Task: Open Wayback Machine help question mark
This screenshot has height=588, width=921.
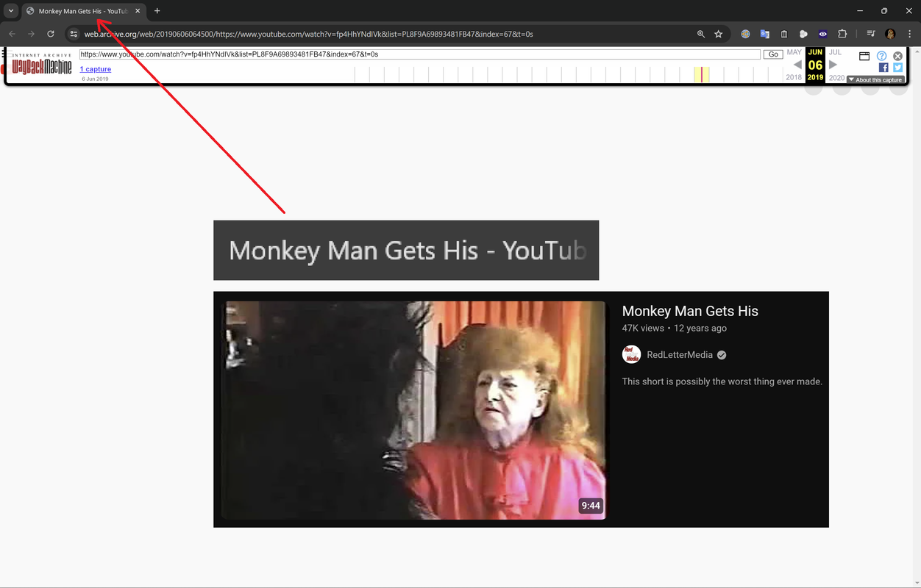Action: [x=882, y=56]
